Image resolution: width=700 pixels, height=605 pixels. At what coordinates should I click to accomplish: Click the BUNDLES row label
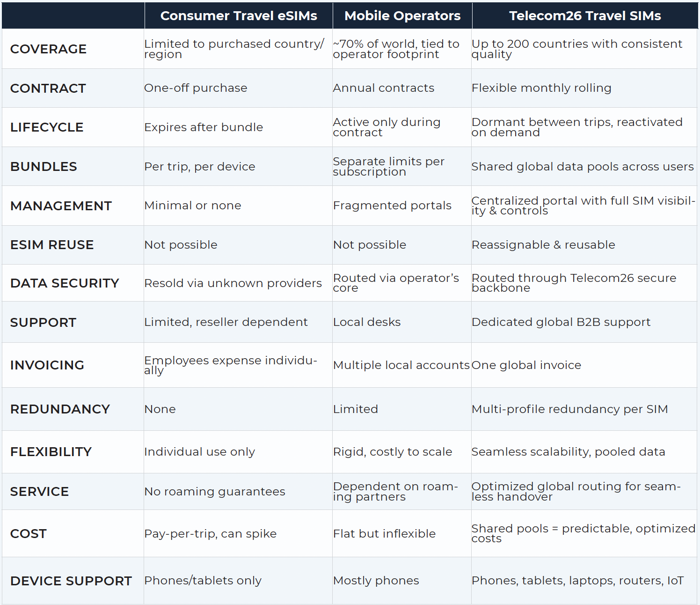point(44,167)
